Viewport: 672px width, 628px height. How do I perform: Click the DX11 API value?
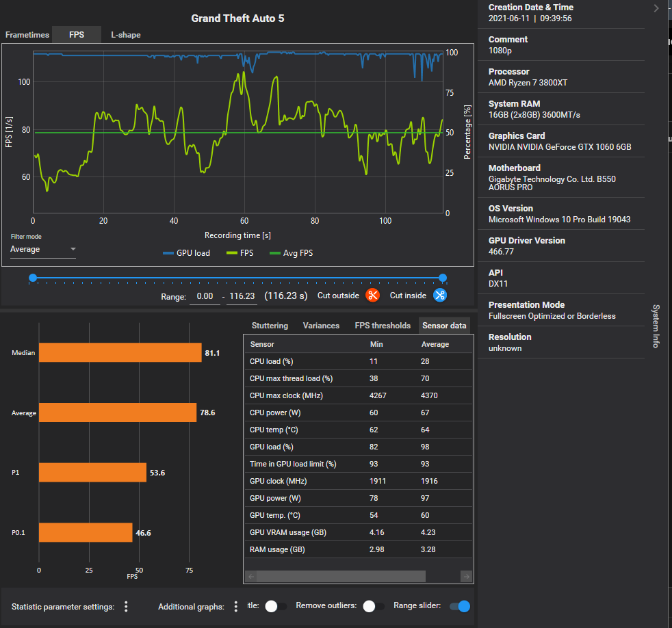498,284
